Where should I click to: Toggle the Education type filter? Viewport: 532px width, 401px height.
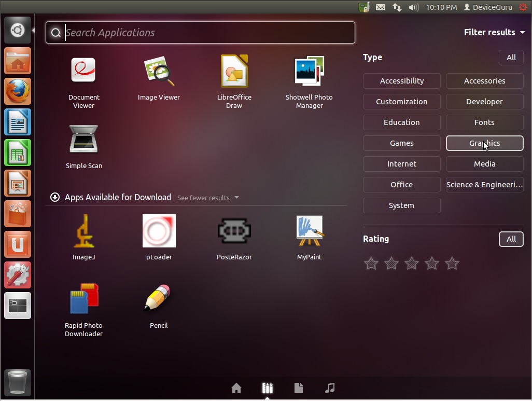[x=402, y=122]
